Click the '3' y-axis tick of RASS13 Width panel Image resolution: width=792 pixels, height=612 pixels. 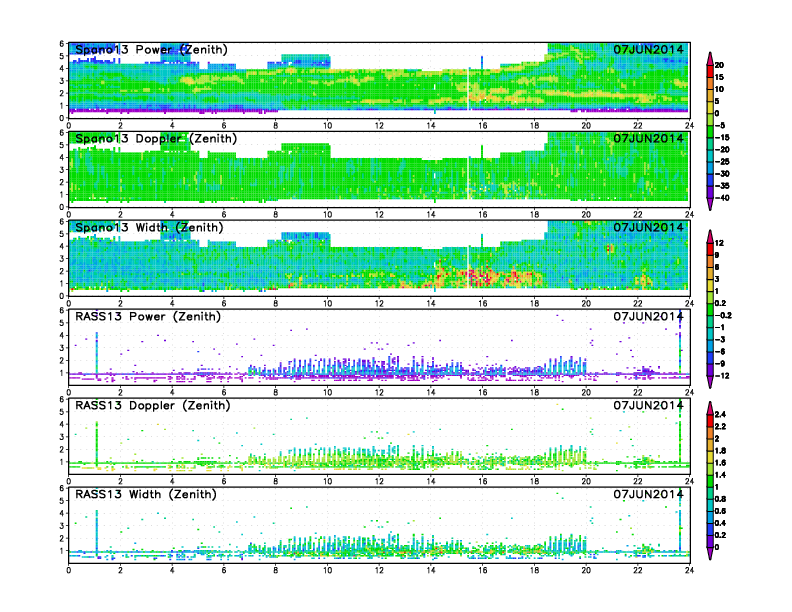coord(62,526)
